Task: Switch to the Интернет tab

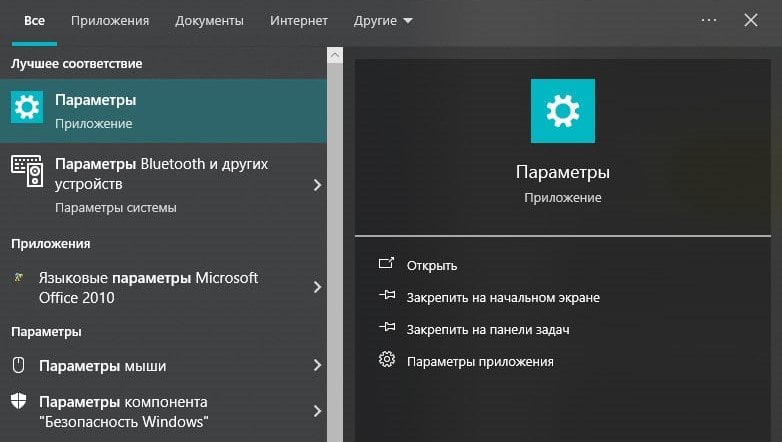Action: 299,21
